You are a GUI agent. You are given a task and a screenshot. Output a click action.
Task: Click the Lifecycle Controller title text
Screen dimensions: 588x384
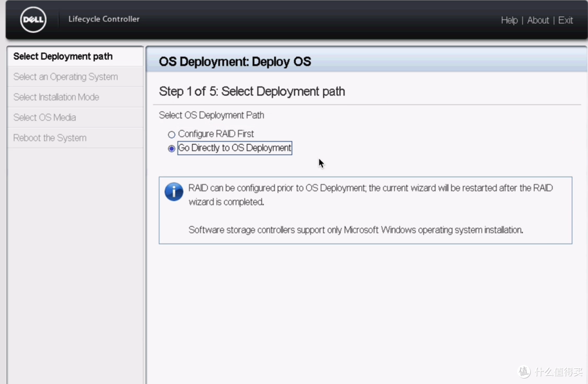click(103, 19)
